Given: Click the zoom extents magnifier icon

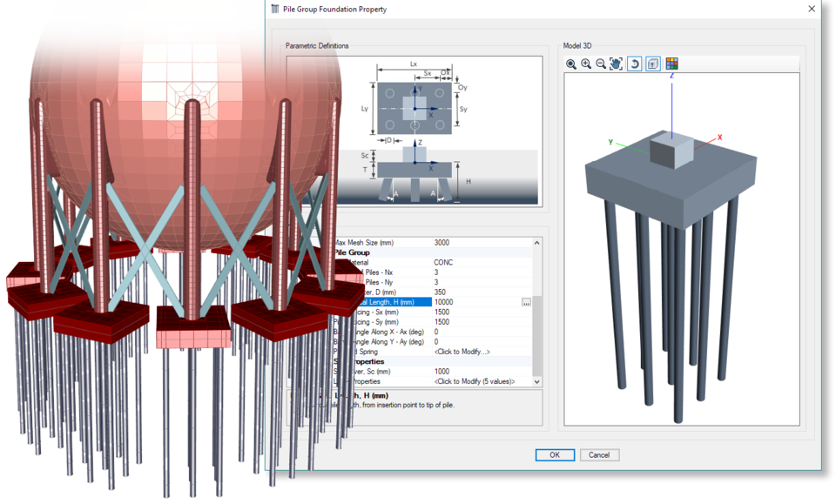Looking at the screenshot, I should pyautogui.click(x=571, y=64).
